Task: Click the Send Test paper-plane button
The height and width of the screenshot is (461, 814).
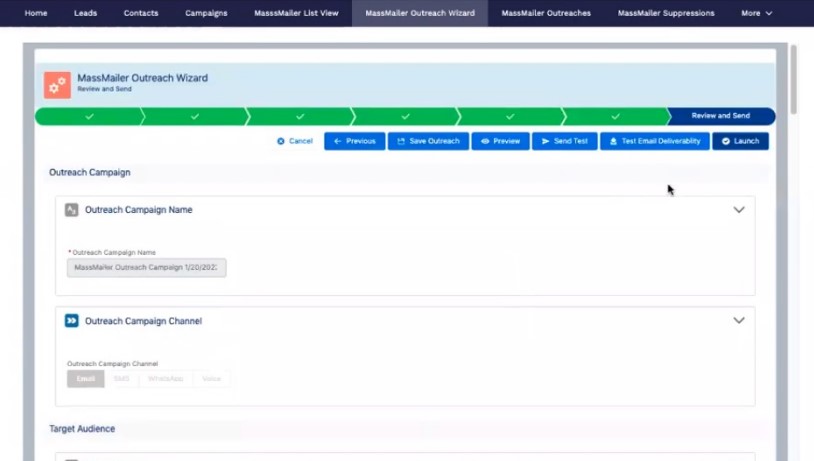Action: click(564, 141)
